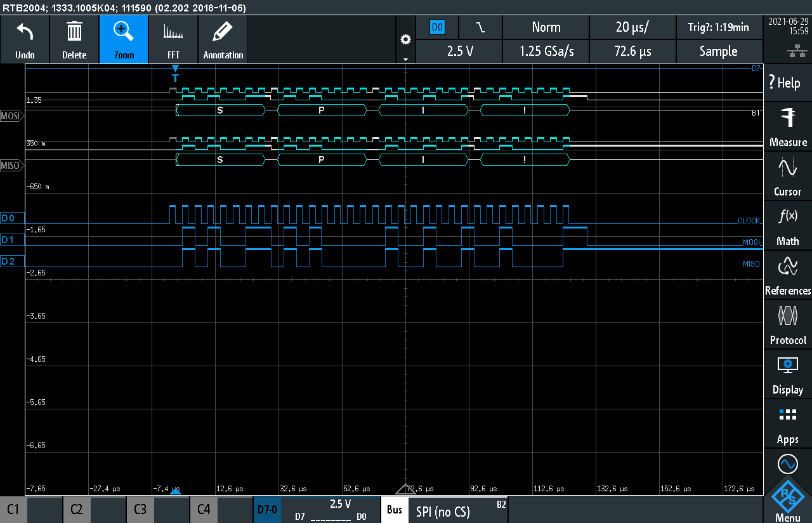Image resolution: width=812 pixels, height=523 pixels.
Task: Open the Norm trigger mode selector
Action: [x=546, y=27]
